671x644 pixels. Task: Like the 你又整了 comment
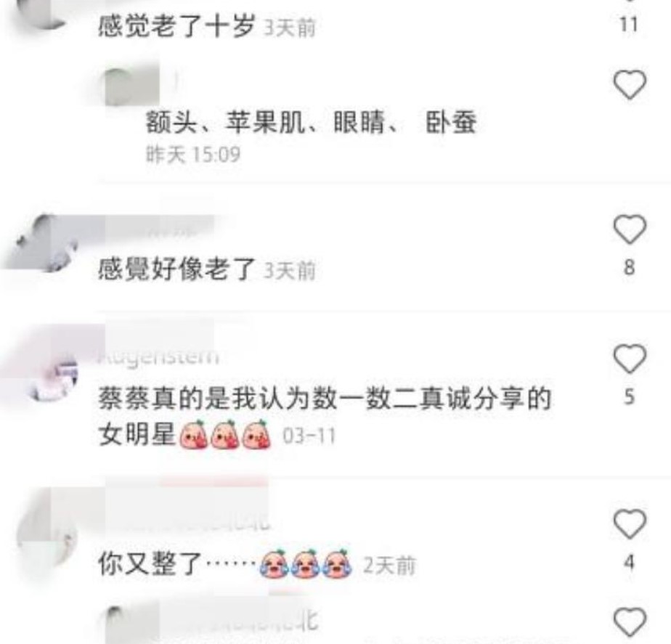click(630, 524)
